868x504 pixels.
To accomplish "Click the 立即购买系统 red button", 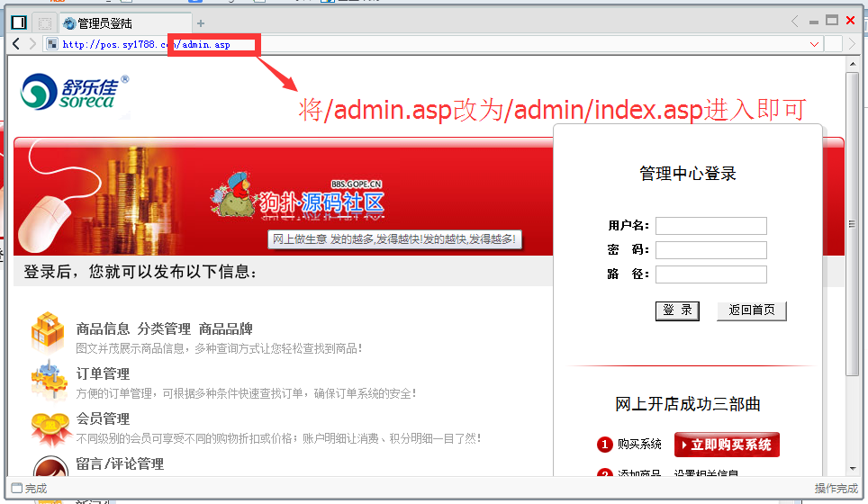I will coord(727,445).
